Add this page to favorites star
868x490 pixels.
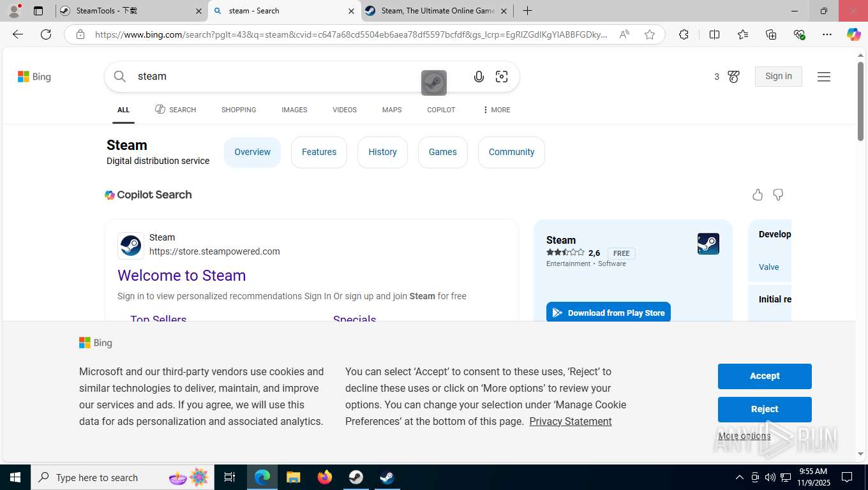(650, 34)
